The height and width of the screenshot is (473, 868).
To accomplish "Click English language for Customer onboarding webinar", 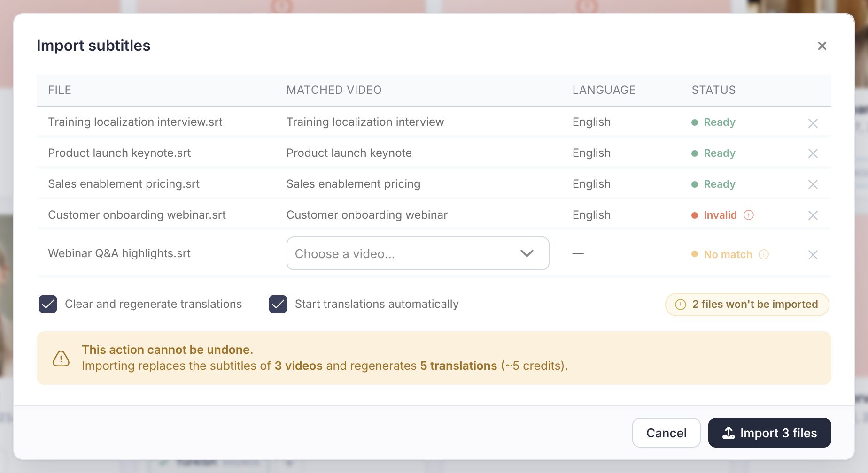I will [x=591, y=215].
